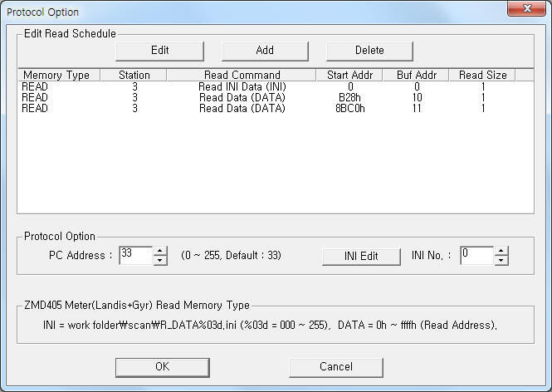Select the row with Start Addr 8BC0h
Image resolution: width=552 pixels, height=392 pixels.
[x=242, y=108]
